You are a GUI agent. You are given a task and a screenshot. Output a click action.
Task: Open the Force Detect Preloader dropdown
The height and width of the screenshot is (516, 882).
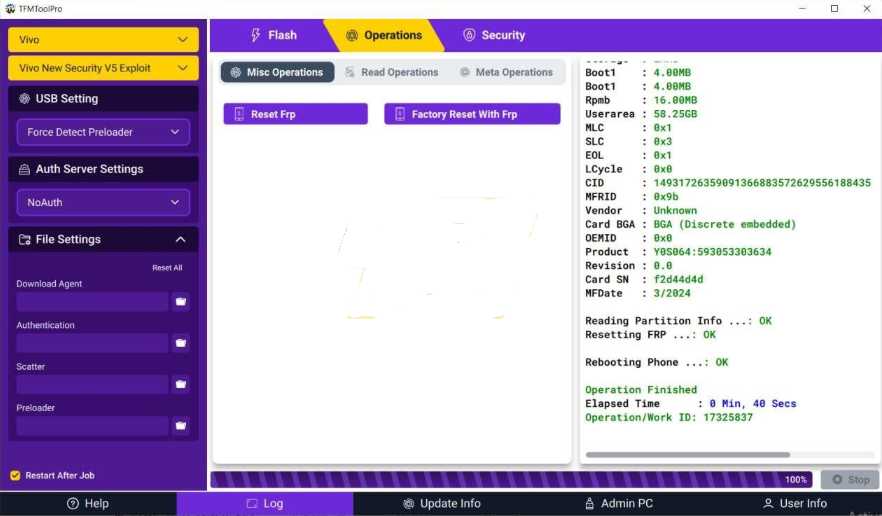pyautogui.click(x=103, y=132)
